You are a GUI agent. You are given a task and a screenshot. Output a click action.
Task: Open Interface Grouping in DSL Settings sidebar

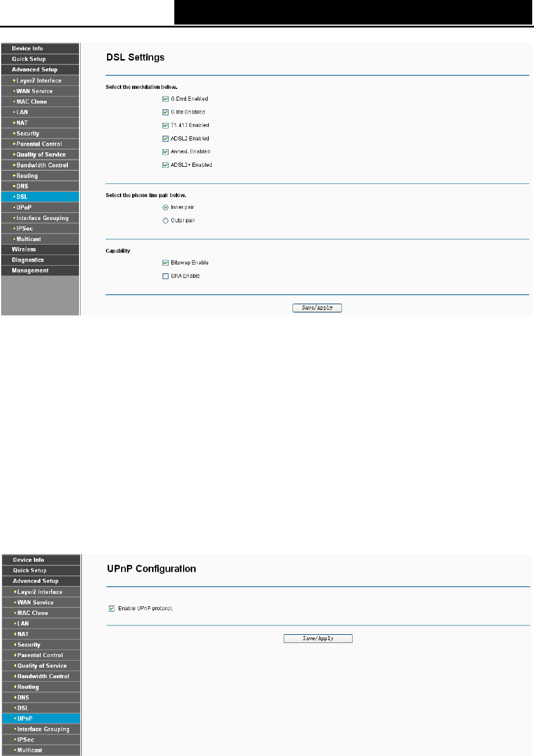coord(40,218)
